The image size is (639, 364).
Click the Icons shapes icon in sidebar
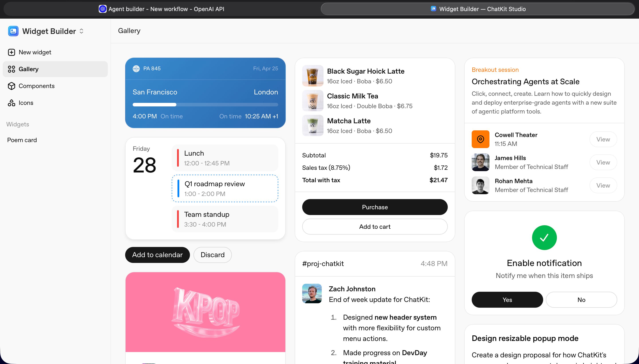pyautogui.click(x=12, y=103)
